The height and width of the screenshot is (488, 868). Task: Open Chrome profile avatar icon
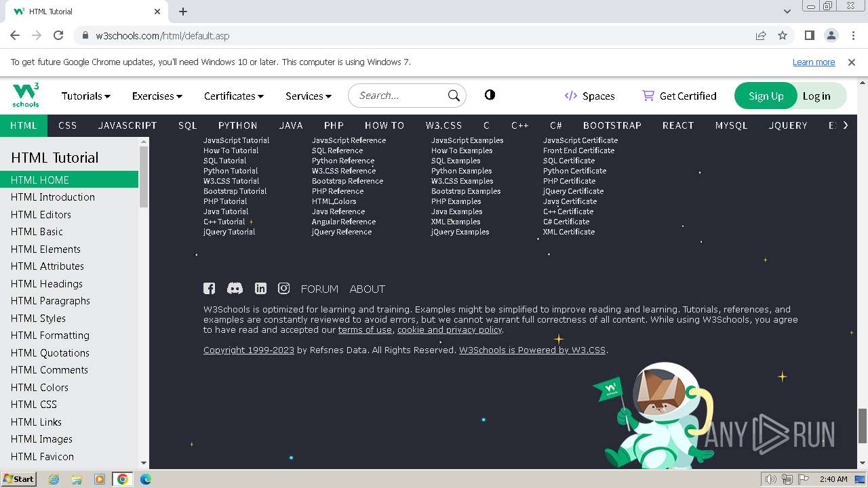tap(831, 35)
